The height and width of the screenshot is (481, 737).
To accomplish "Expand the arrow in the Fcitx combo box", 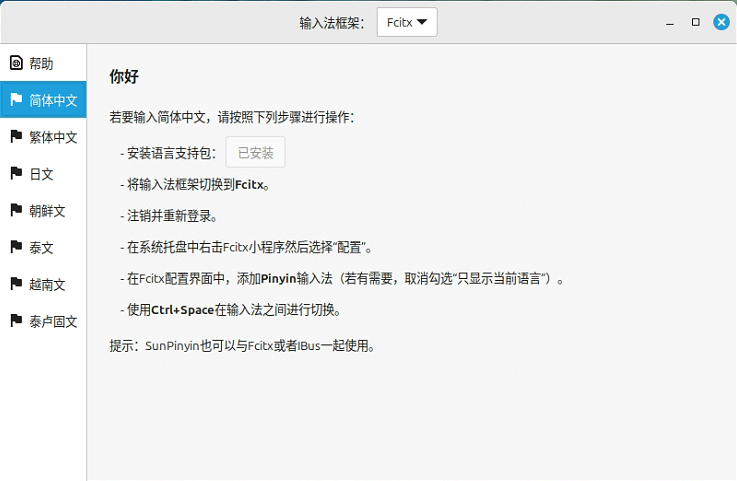I will (x=422, y=22).
